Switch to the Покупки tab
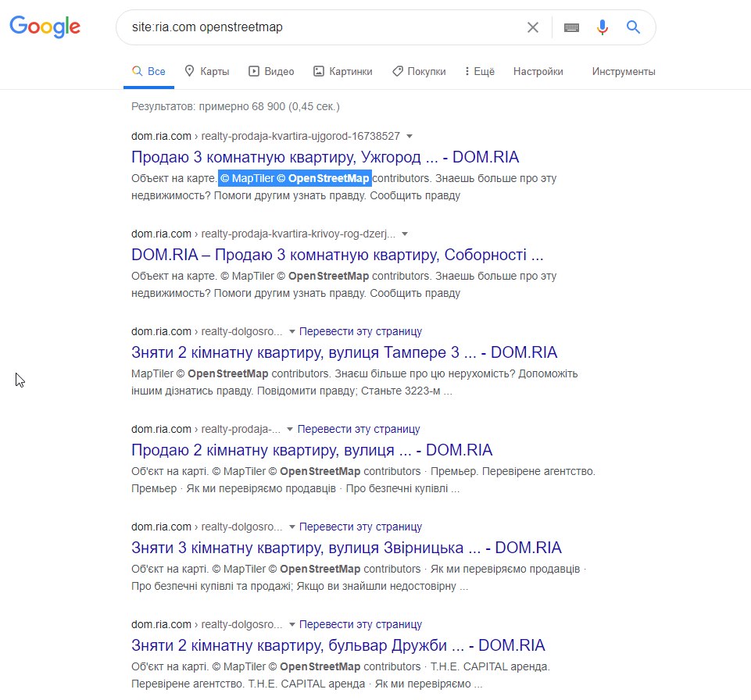 (x=419, y=71)
